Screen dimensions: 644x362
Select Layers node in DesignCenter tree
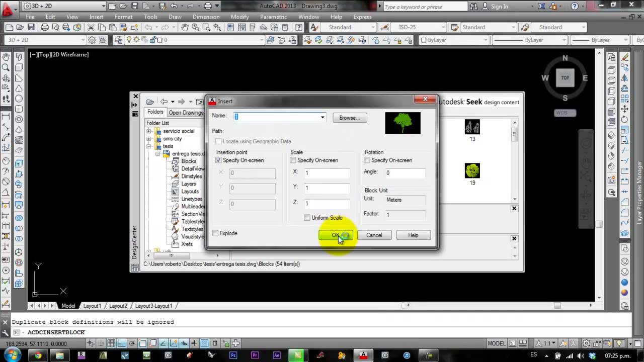click(189, 184)
